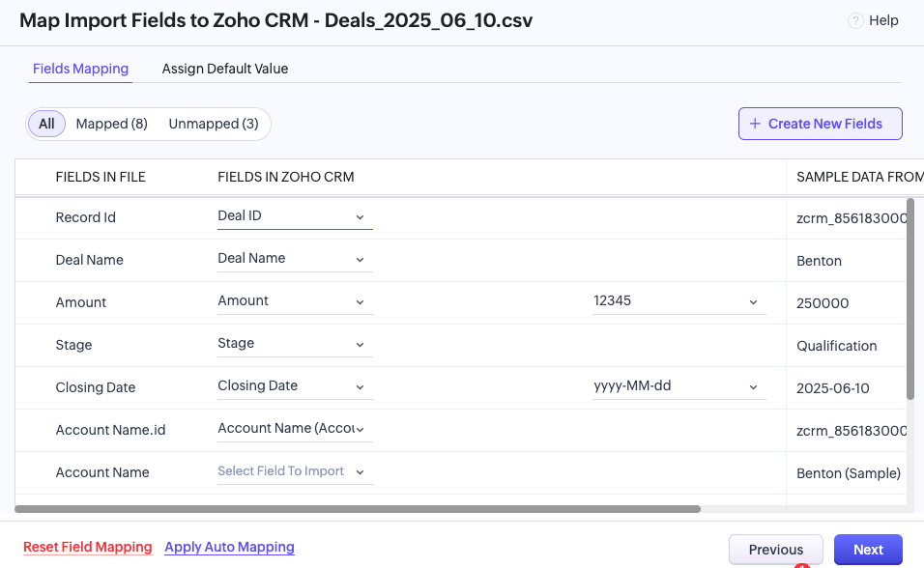Open the Help link text
The height and width of the screenshot is (568, 924).
click(x=883, y=20)
